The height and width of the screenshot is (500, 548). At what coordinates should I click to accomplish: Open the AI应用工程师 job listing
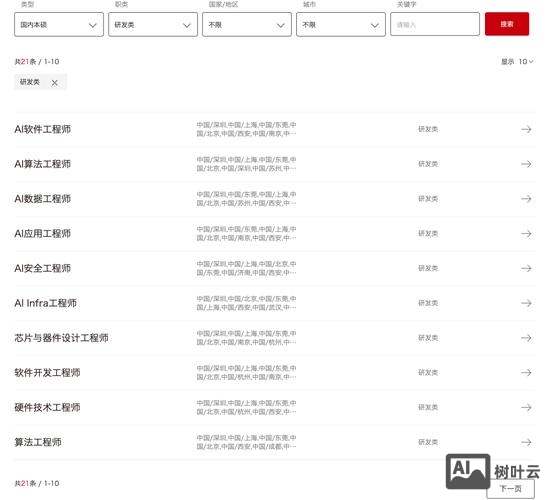point(43,233)
